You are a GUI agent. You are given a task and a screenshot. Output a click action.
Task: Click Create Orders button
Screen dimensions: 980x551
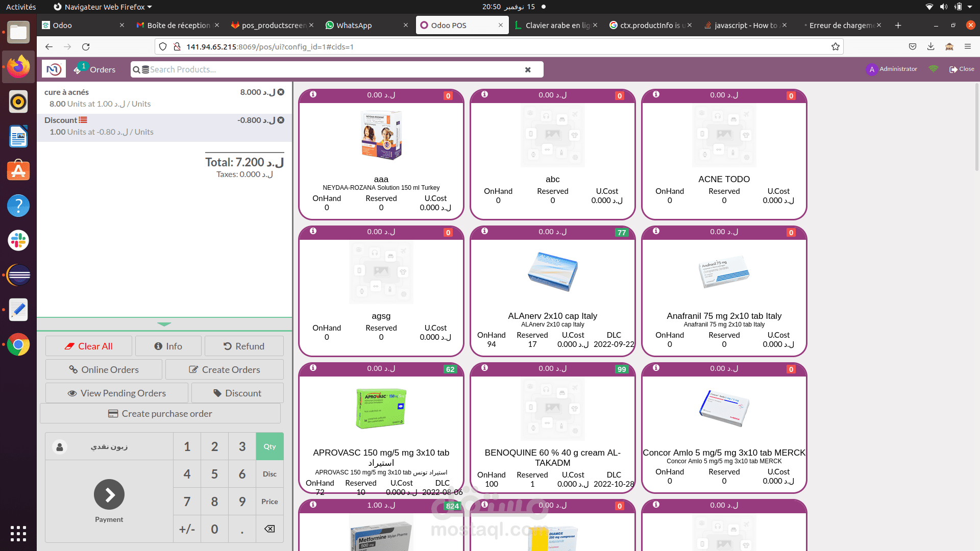coord(225,369)
